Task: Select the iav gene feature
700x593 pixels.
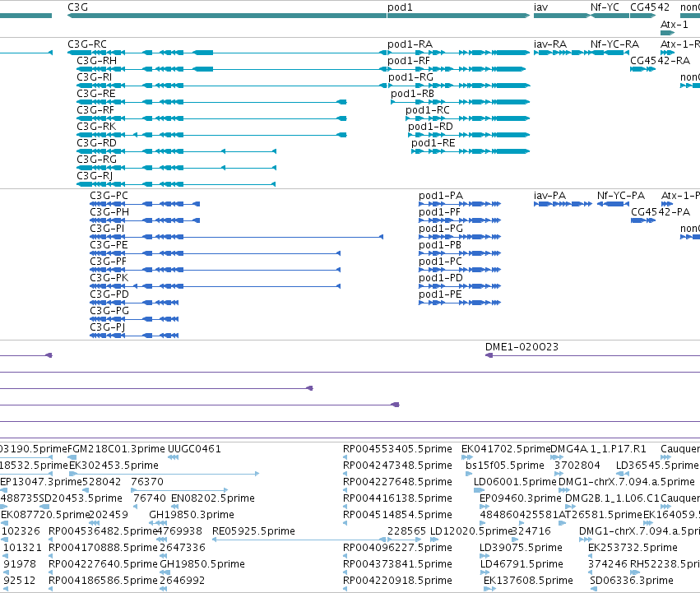Action: [562, 16]
